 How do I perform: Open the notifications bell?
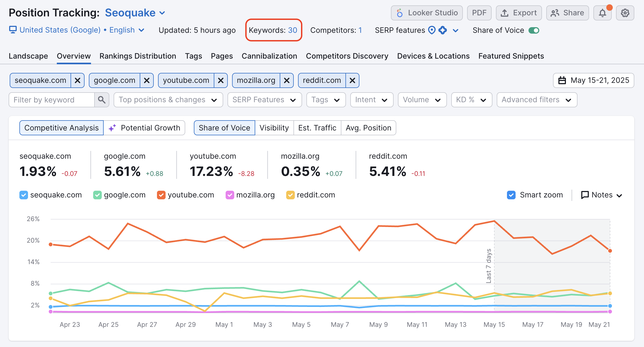pos(602,13)
